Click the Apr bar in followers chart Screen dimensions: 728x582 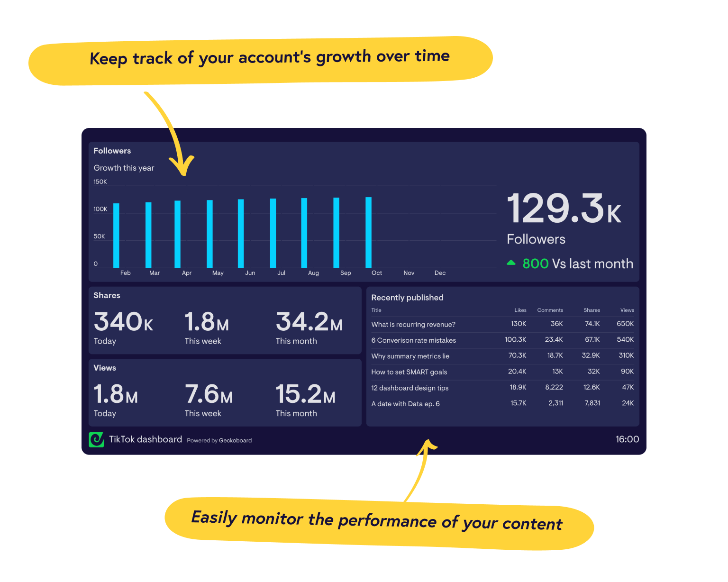(177, 234)
